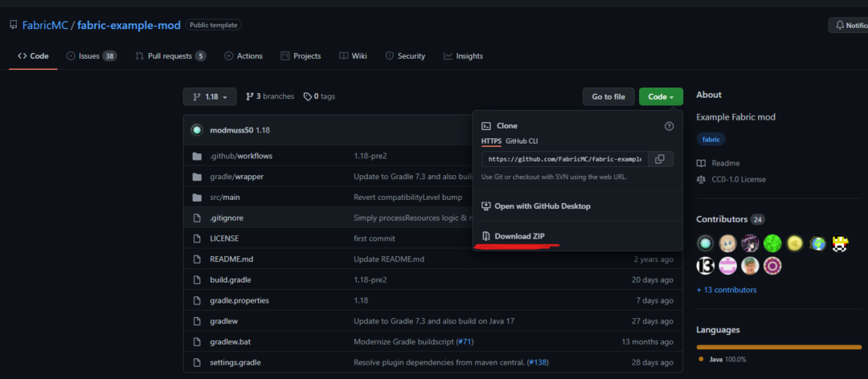This screenshot has width=868, height=379.
Task: Focus the HTTPS clone URL field
Action: point(565,159)
